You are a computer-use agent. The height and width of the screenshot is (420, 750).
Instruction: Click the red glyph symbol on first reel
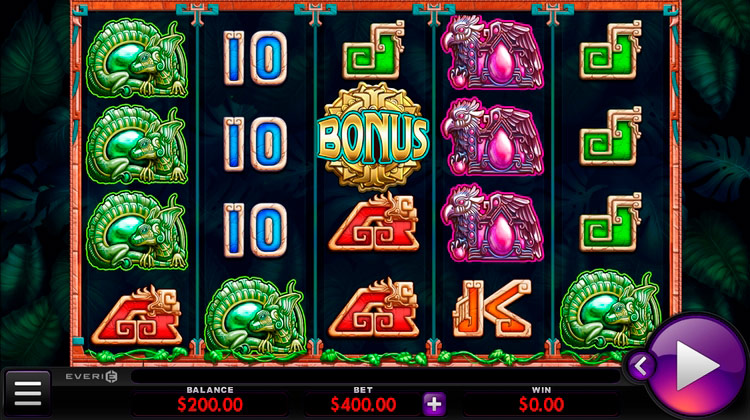pos(137,315)
